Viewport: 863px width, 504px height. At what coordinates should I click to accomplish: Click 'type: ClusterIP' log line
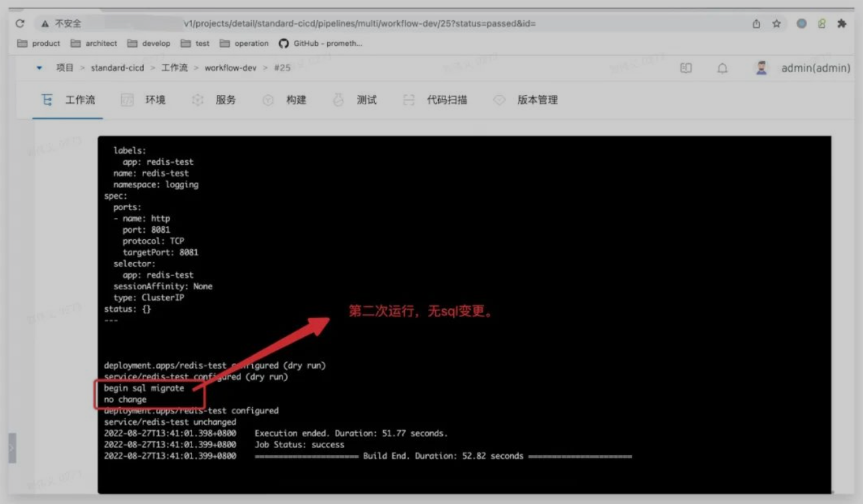(149, 298)
